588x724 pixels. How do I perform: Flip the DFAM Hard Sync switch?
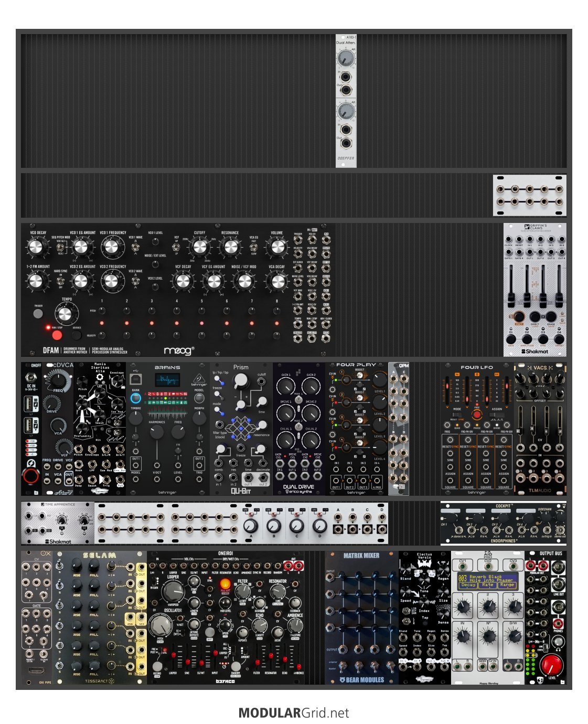coord(61,280)
